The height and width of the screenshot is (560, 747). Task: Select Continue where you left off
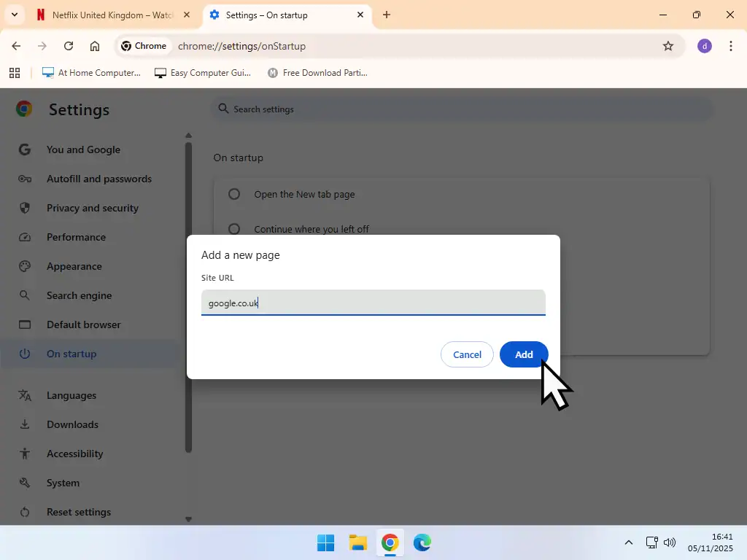pos(233,228)
